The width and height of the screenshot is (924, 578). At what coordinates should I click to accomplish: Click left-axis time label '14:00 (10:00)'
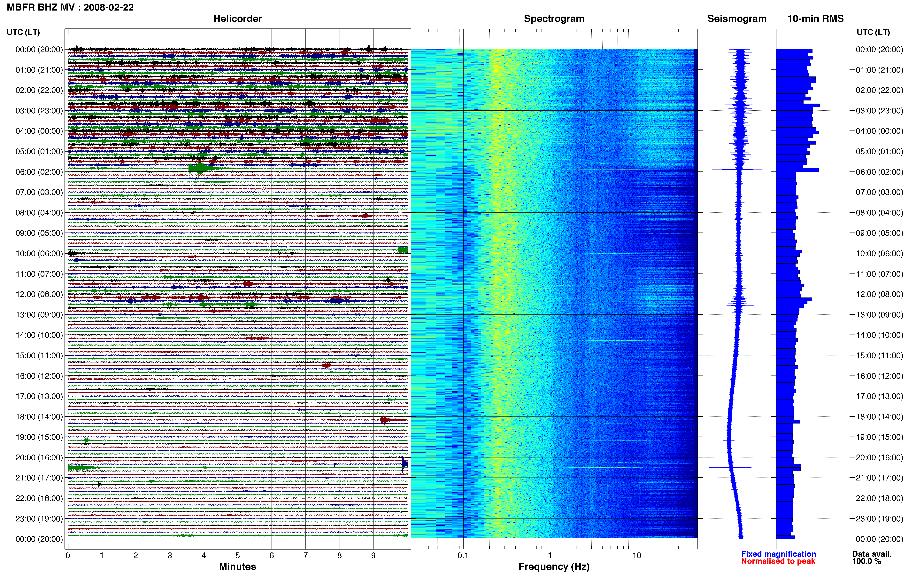click(39, 335)
